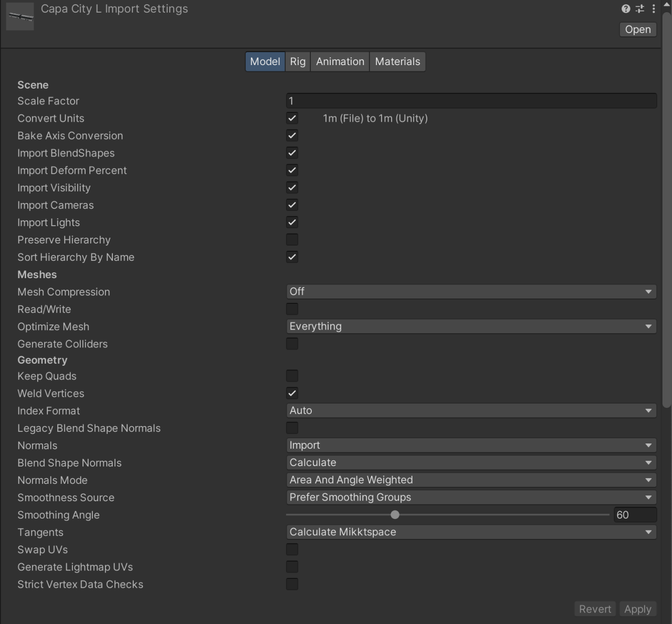Check the Generate Colliders option

click(x=292, y=344)
